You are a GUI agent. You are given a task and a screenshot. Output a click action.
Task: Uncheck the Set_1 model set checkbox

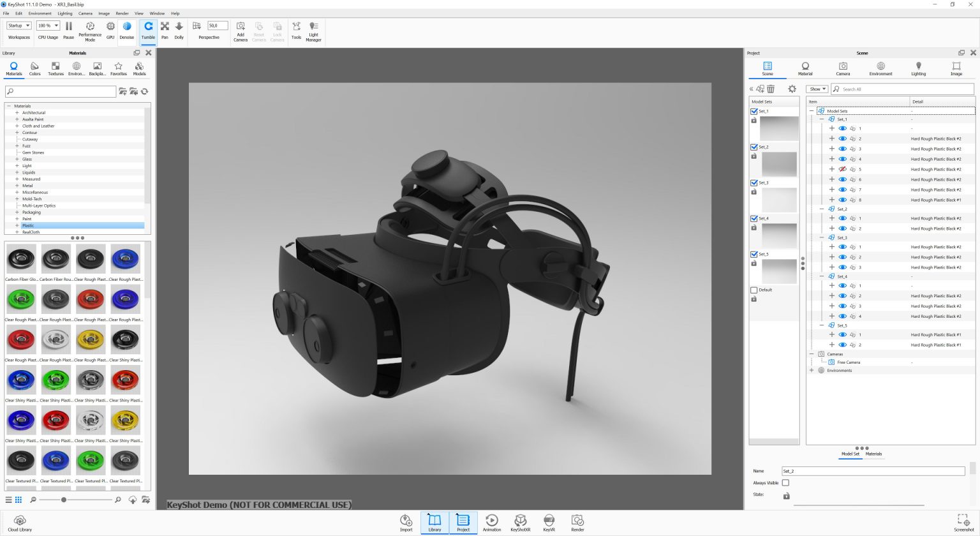(x=754, y=110)
